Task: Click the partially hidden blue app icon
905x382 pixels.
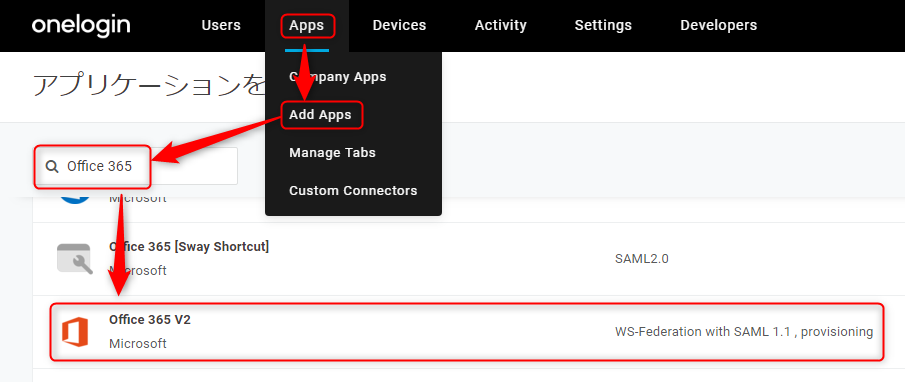Action: 74,200
